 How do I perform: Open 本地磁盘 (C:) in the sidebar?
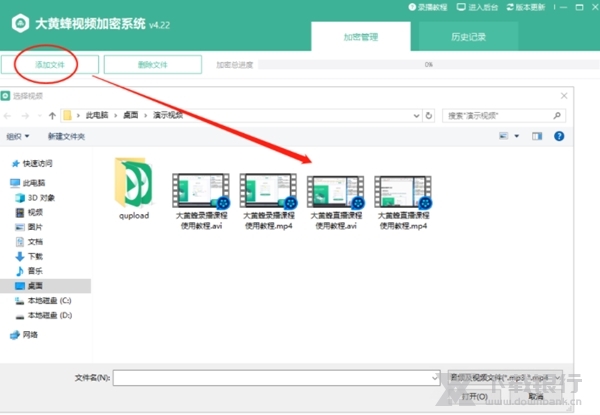[x=43, y=301]
